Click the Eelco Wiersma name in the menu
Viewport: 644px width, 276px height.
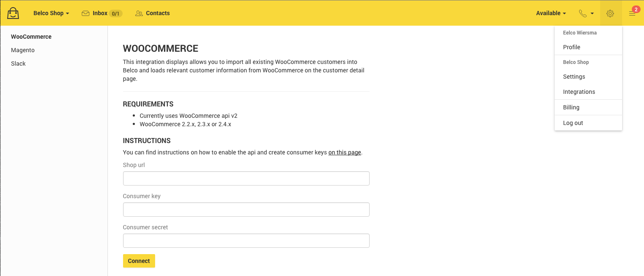pyautogui.click(x=580, y=32)
